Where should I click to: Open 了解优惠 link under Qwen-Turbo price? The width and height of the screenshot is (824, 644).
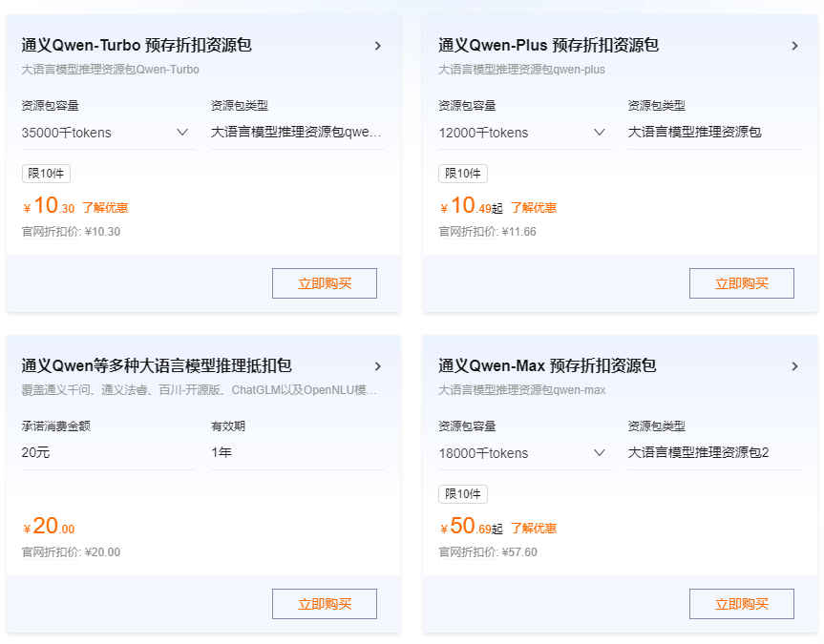click(105, 208)
